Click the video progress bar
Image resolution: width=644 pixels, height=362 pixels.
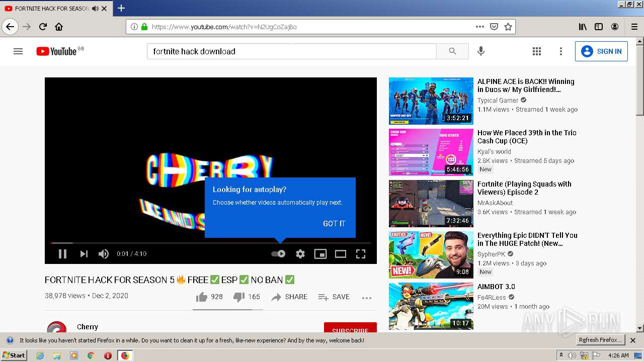point(211,243)
